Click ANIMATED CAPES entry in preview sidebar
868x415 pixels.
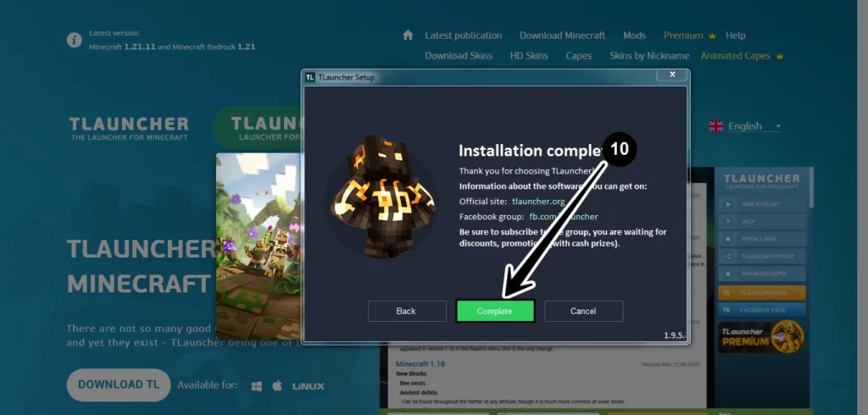click(x=762, y=274)
